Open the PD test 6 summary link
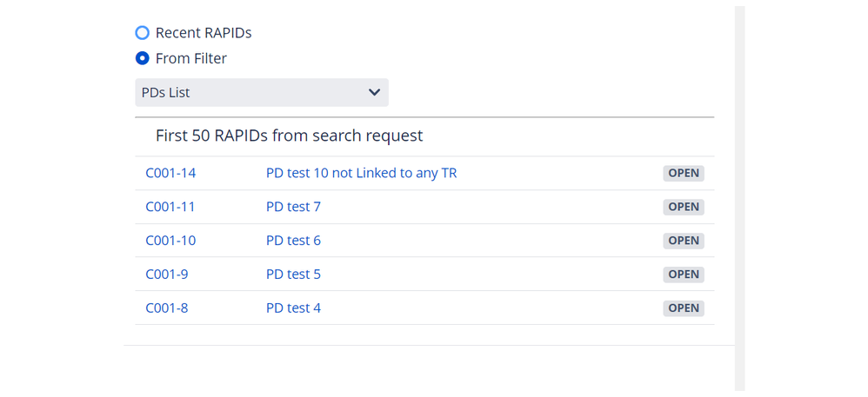The height and width of the screenshot is (397, 868). 293,241
